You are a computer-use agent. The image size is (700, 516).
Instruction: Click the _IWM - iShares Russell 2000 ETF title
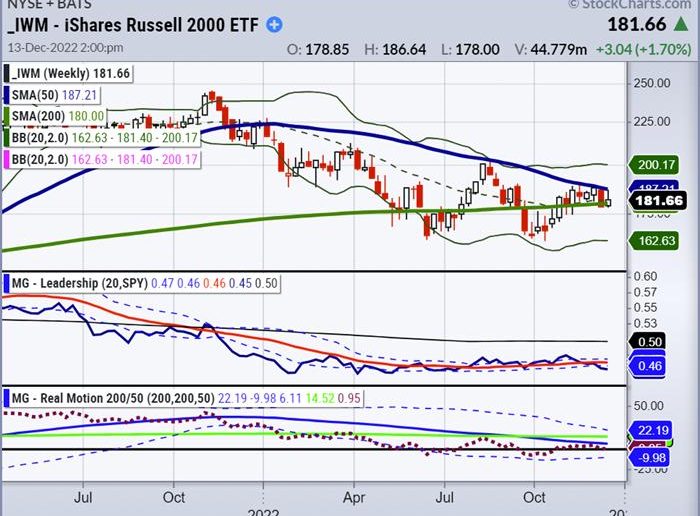(x=133, y=25)
